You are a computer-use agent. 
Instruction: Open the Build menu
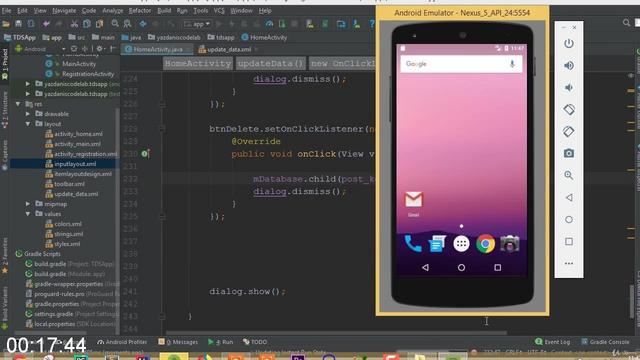click(x=164, y=11)
